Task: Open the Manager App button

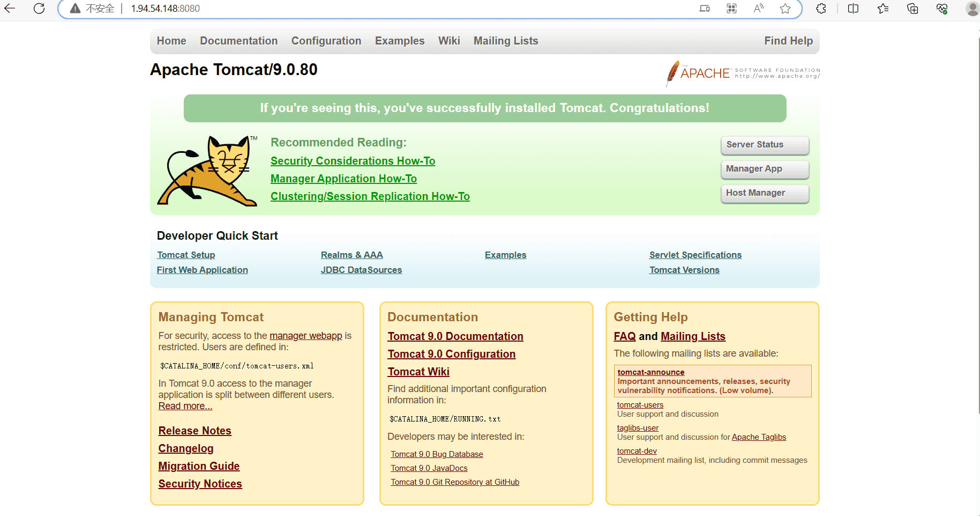Action: pos(765,169)
